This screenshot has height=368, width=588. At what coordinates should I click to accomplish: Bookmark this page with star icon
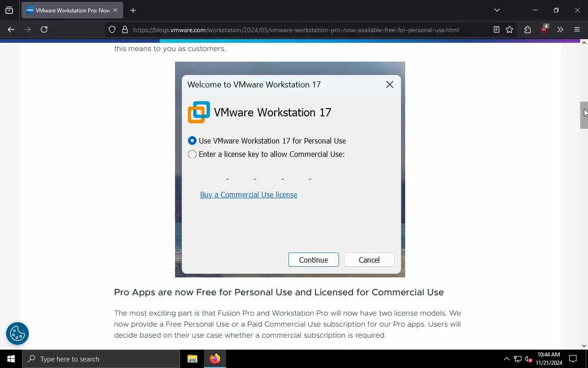coord(509,29)
